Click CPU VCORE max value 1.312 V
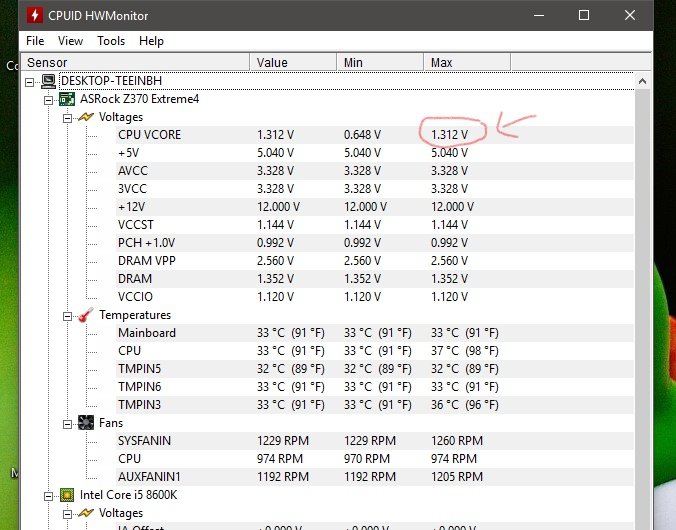Viewport: 676px width, 530px height. pos(449,135)
